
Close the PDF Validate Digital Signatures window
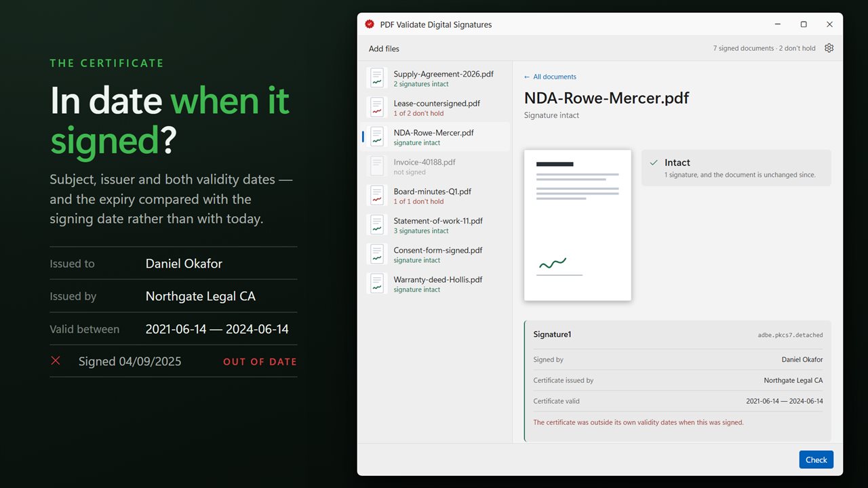[x=829, y=24]
